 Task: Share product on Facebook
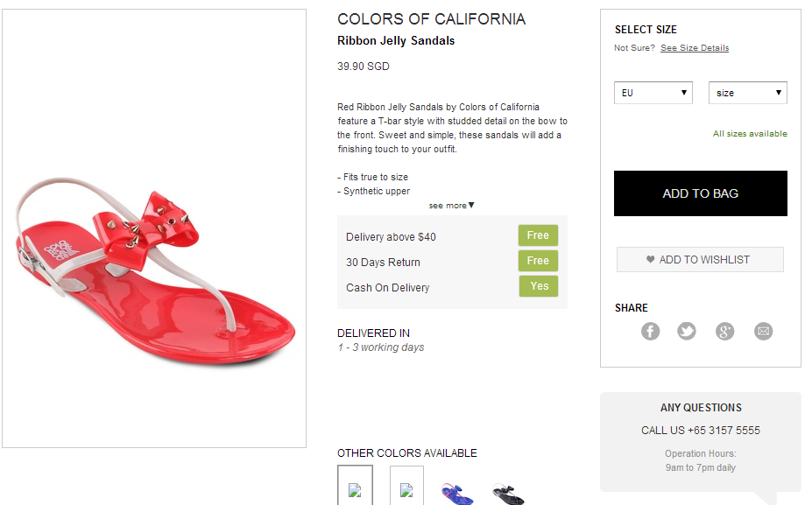650,331
